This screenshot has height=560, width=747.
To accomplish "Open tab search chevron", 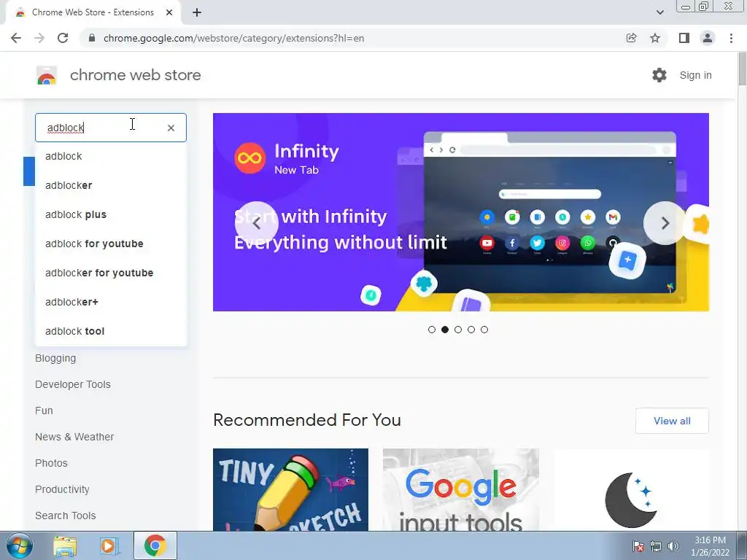I will click(659, 12).
